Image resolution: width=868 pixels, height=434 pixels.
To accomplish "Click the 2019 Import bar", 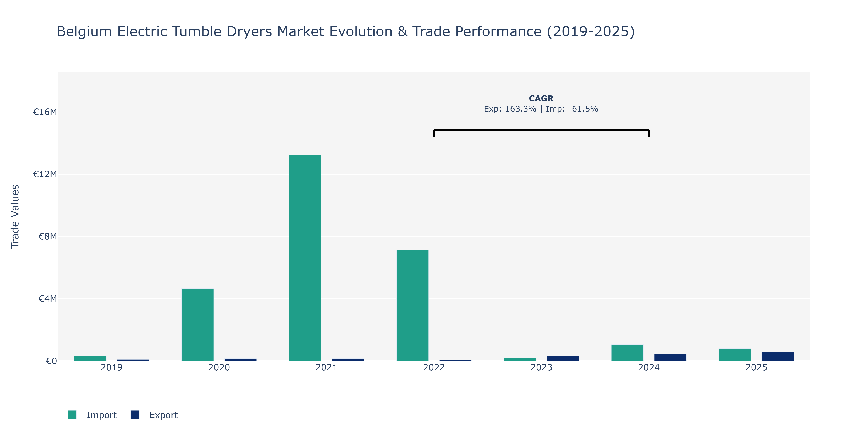I will pos(90,359).
